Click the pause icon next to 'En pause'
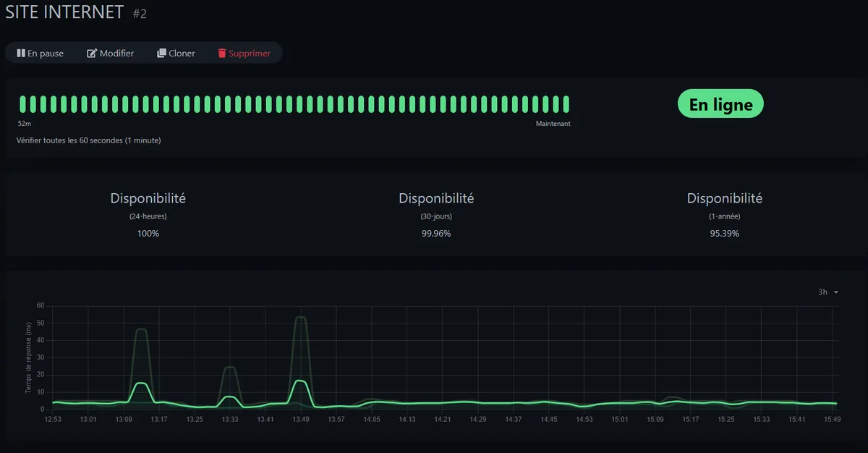Viewport: 868px width, 453px height. tap(22, 53)
